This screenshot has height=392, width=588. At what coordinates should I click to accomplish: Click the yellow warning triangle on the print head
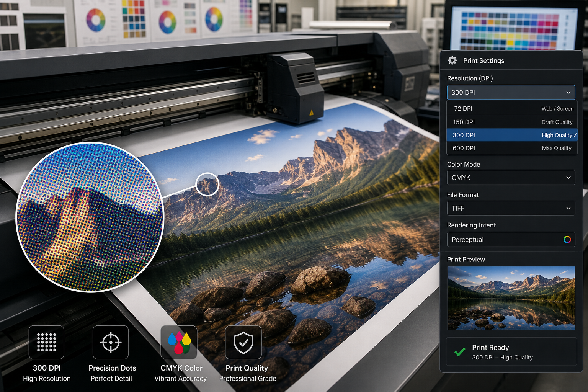click(x=311, y=113)
